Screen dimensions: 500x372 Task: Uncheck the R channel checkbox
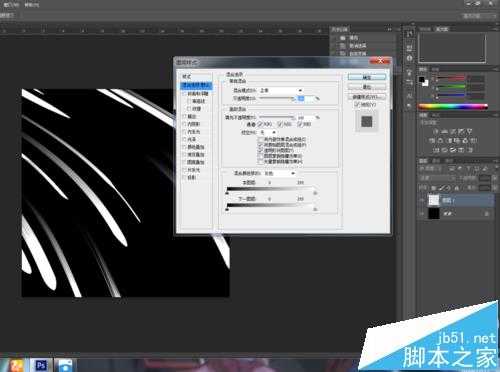tap(260, 124)
